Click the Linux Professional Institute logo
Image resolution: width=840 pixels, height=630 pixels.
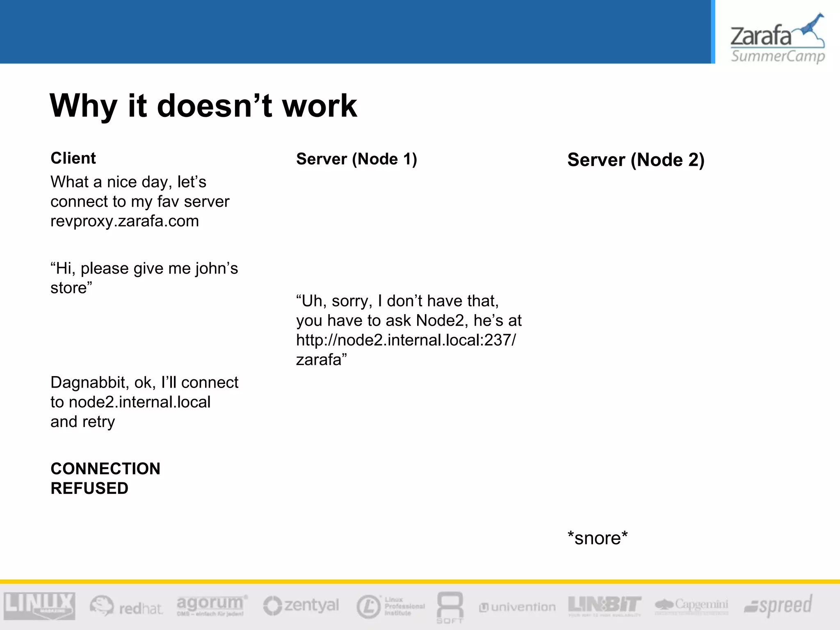390,607
